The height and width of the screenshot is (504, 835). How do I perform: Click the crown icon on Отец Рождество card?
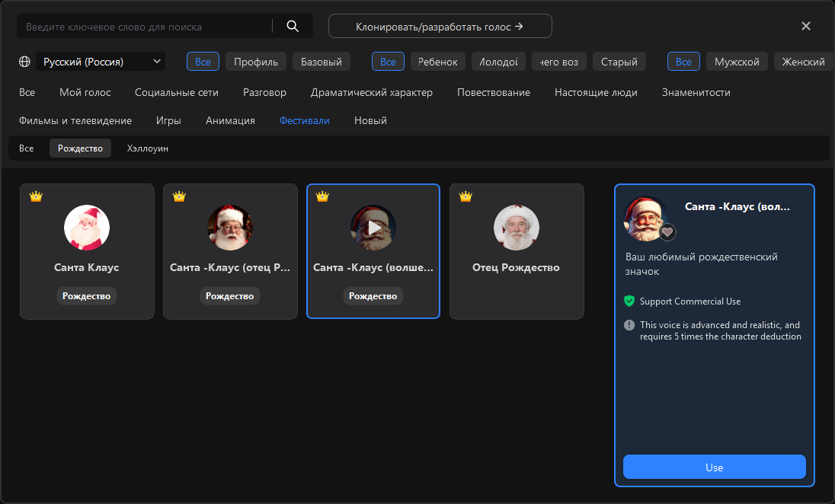[465, 196]
